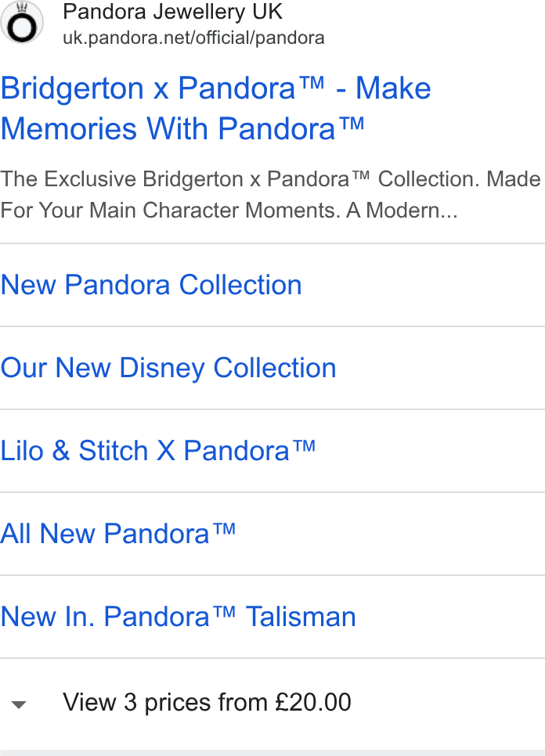Click the ad description about Bridgerton collection
This screenshot has height=756, width=545.
click(271, 194)
